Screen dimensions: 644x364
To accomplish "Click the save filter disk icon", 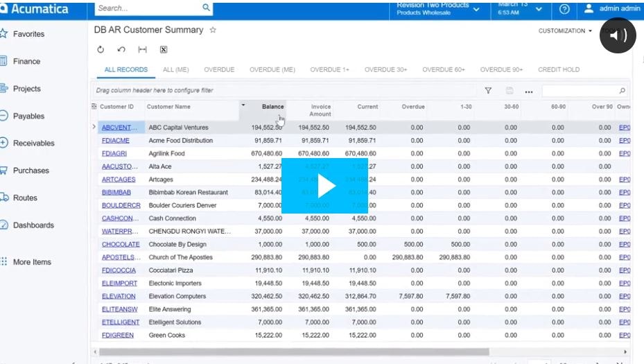I will 510,90.
